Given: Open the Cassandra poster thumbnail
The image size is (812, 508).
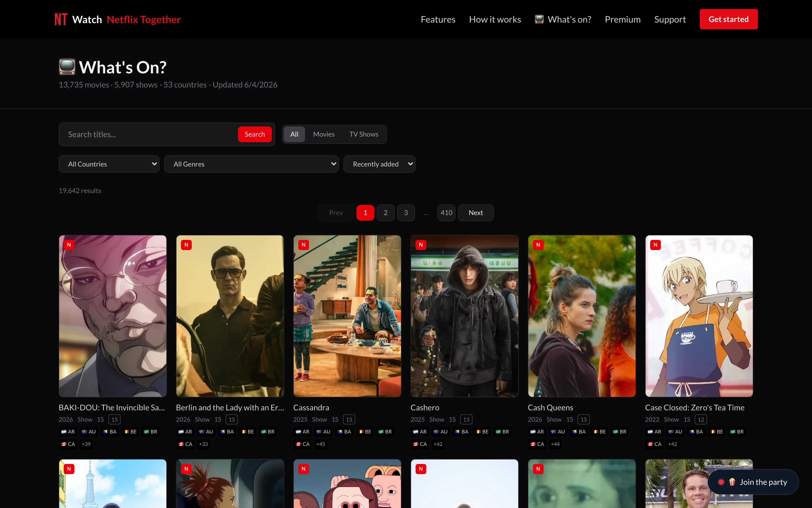Looking at the screenshot, I should tap(347, 316).
